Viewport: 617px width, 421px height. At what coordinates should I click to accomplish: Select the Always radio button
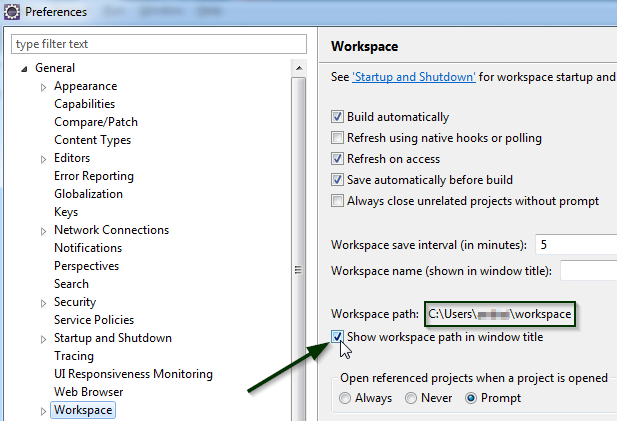point(345,398)
